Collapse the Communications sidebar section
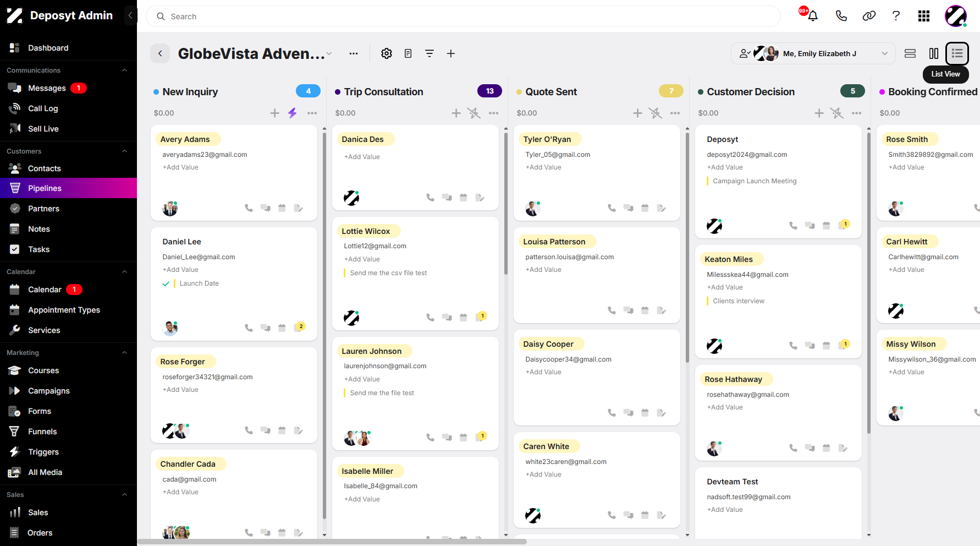The height and width of the screenshot is (546, 980). point(124,70)
